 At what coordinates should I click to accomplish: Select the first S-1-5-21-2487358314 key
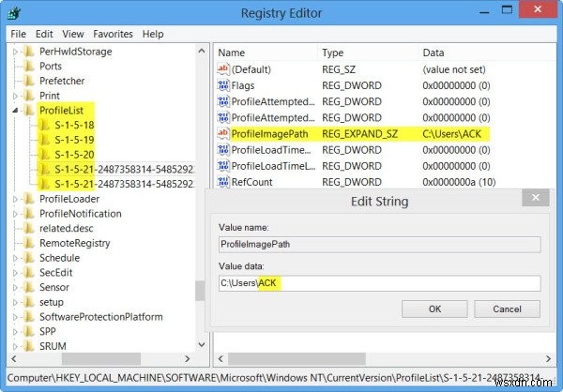(x=125, y=169)
